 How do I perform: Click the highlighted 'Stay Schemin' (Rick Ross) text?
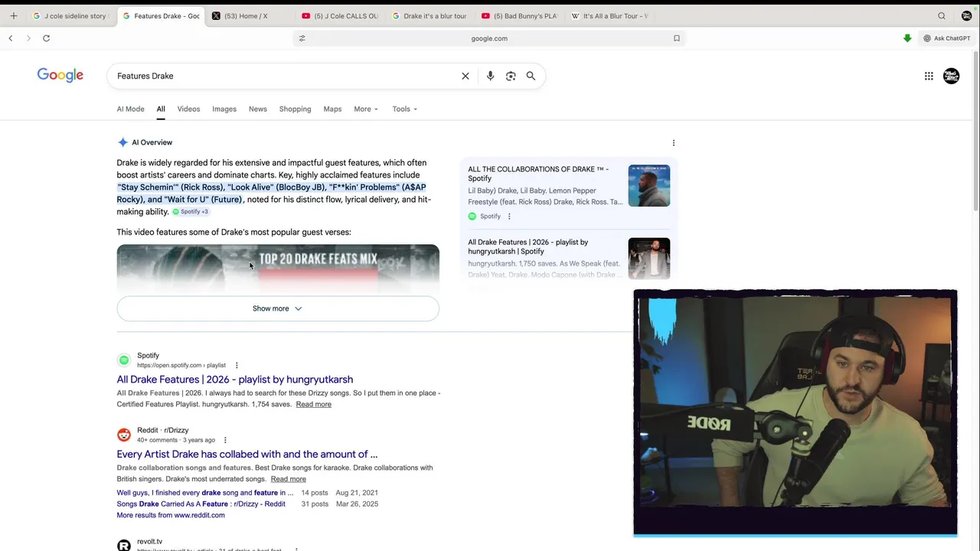point(171,187)
